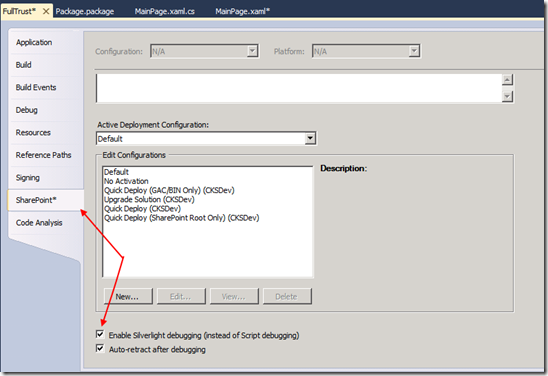The image size is (548, 376).
Task: Click the View... button
Action: tap(234, 296)
